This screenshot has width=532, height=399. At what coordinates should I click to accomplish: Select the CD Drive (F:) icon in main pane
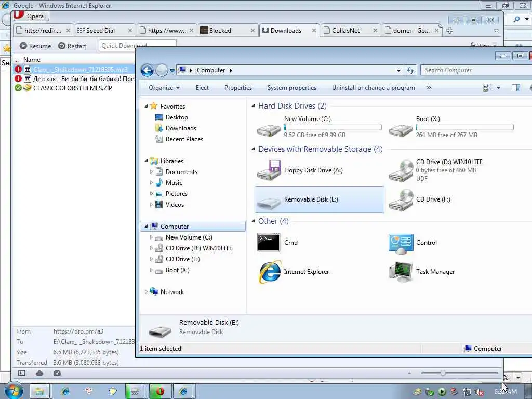click(401, 199)
